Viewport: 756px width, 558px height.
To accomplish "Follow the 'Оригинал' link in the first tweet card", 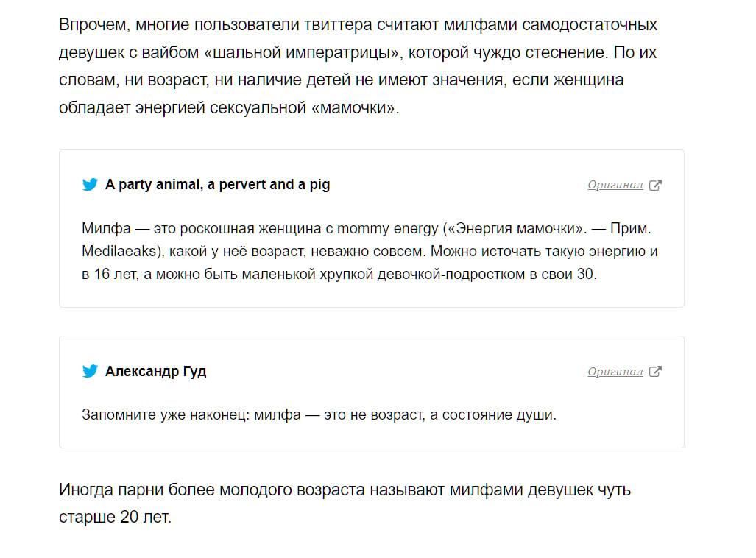I will tap(615, 186).
